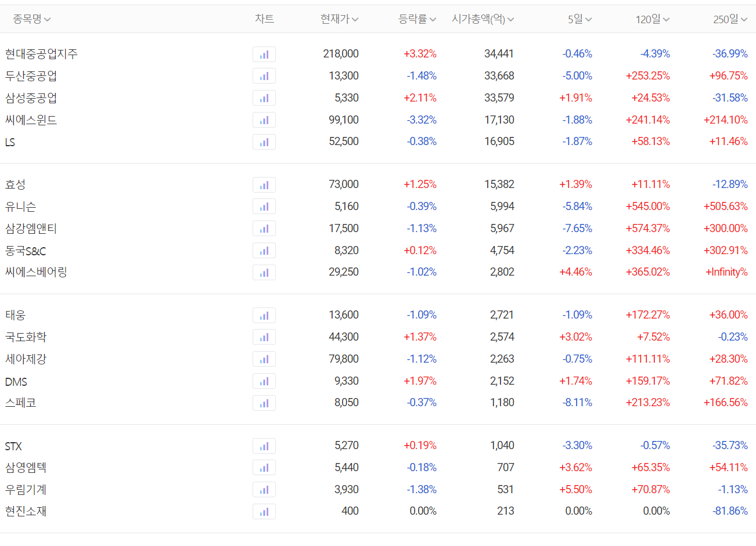Select market cap 33,668 of 두산중공업
This screenshot has width=756, height=546.
tap(499, 76)
